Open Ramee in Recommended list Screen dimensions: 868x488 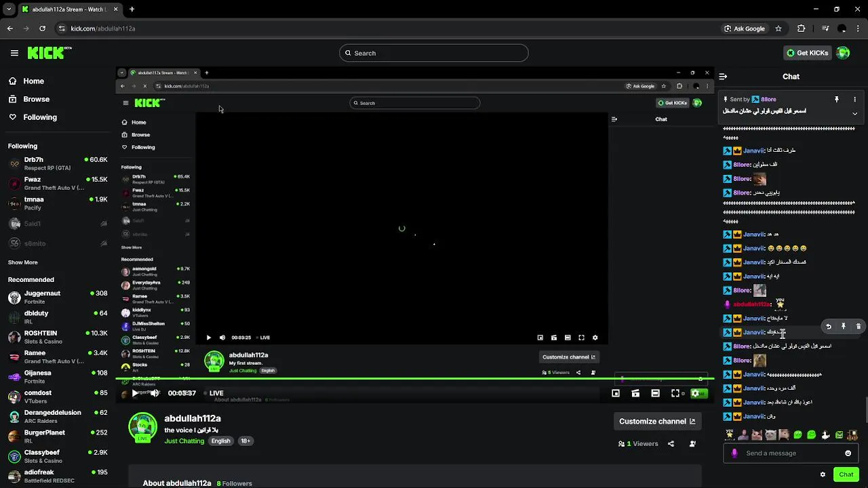tap(58, 357)
